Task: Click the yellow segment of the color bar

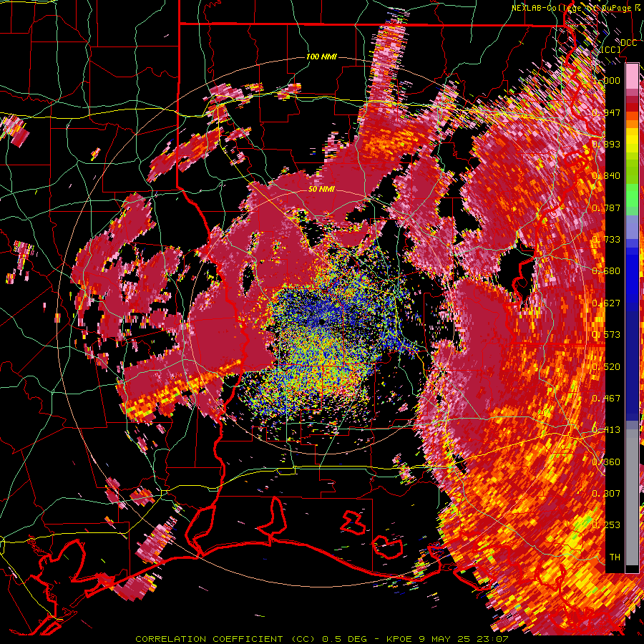Action: point(632,140)
